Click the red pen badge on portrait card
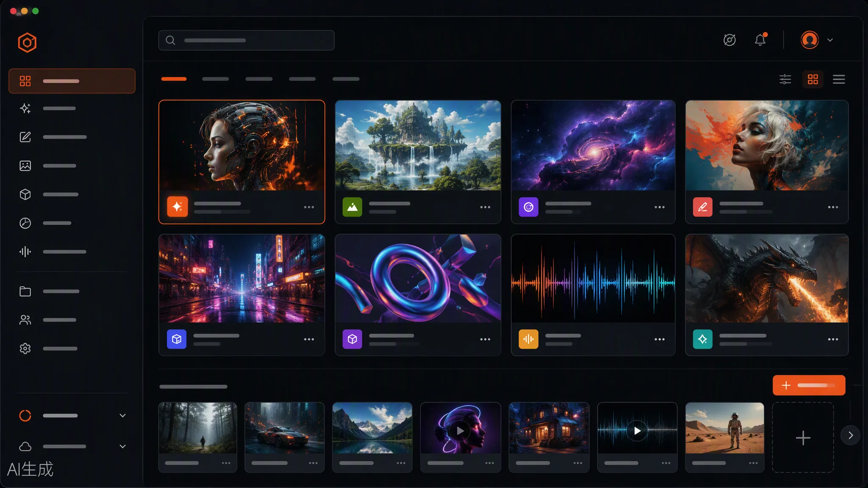 [x=702, y=207]
